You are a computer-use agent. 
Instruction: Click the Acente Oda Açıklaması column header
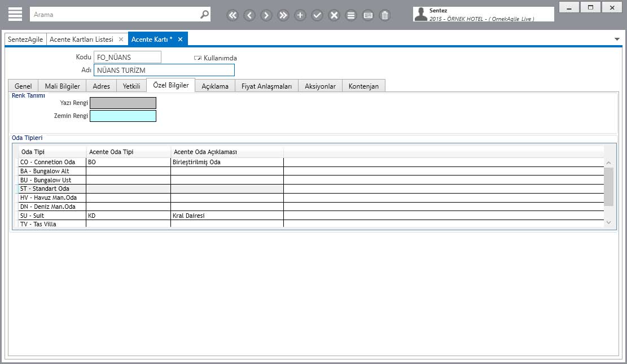tap(227, 152)
